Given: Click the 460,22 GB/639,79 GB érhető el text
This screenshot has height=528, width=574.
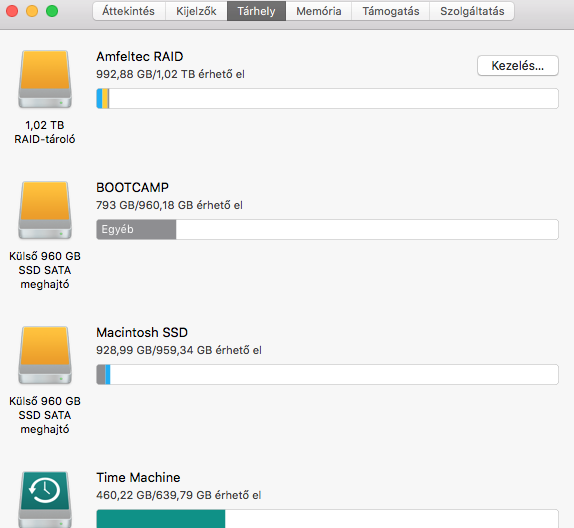Looking at the screenshot, I should click(x=178, y=495).
